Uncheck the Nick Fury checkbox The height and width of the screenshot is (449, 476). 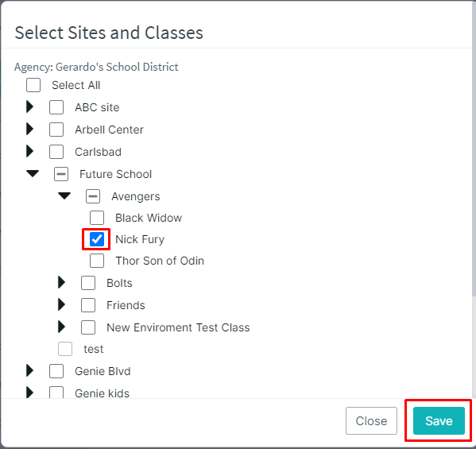pyautogui.click(x=97, y=239)
